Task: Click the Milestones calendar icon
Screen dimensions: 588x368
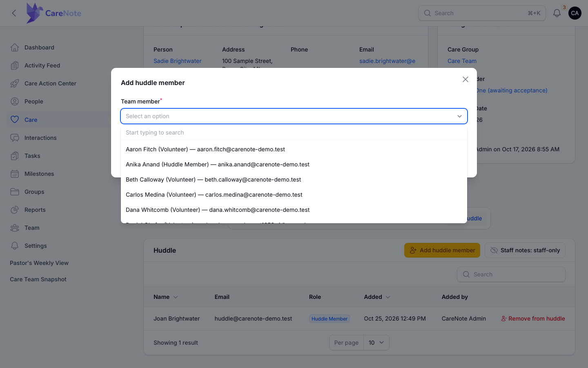Action: pyautogui.click(x=15, y=174)
